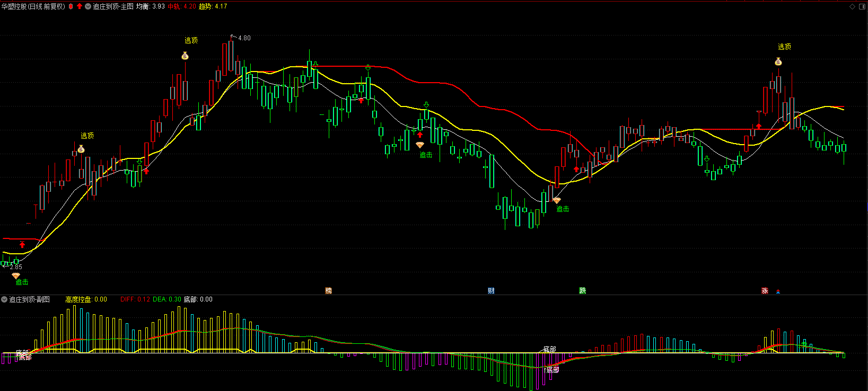
Task: Click the diamond icon above the middle 追击 label
Action: pos(420,145)
